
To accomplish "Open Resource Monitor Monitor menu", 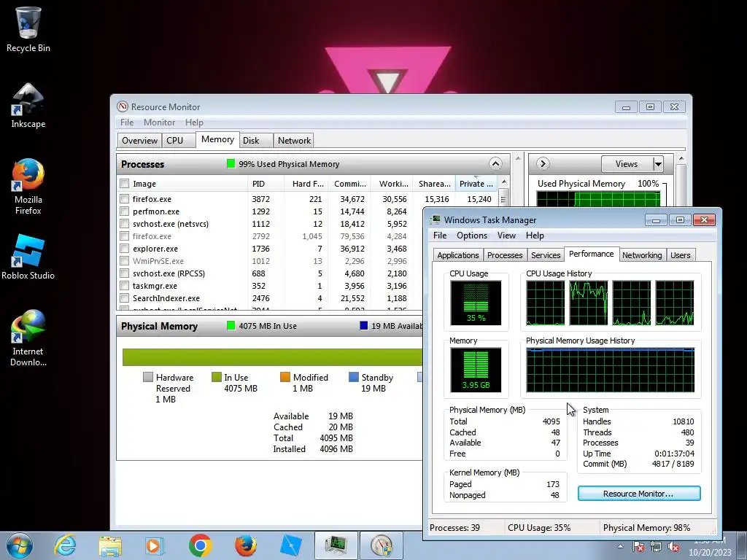I will click(160, 122).
